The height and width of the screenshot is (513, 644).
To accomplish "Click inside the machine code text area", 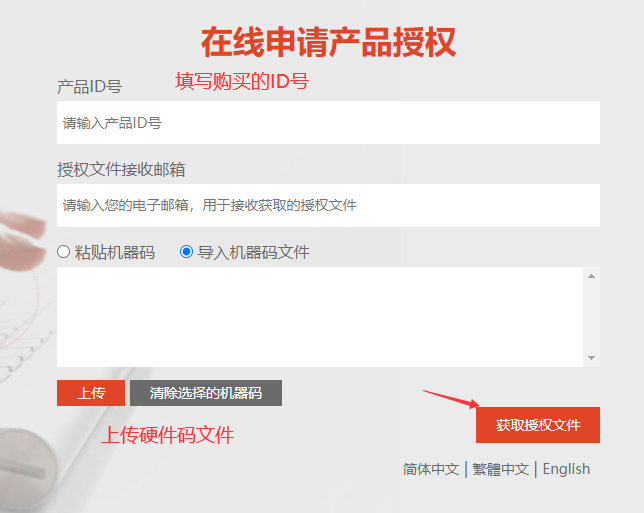I will [320, 316].
